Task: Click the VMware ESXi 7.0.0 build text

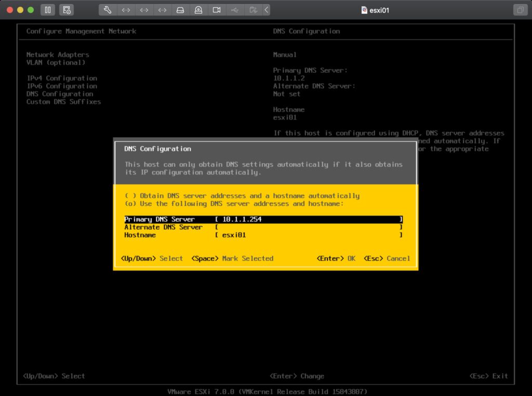Action: tap(267, 391)
